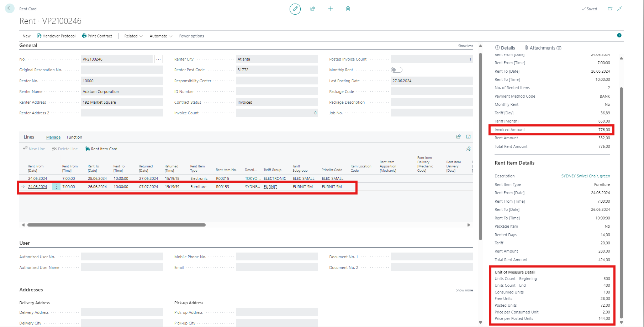Click the pencil edit icon
The image size is (644, 327).
pyautogui.click(x=295, y=9)
